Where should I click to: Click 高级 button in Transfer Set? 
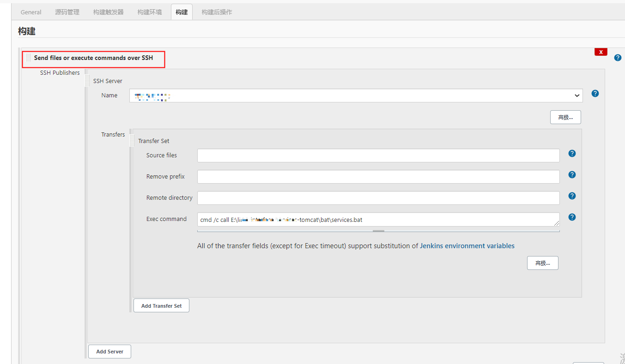(x=543, y=263)
